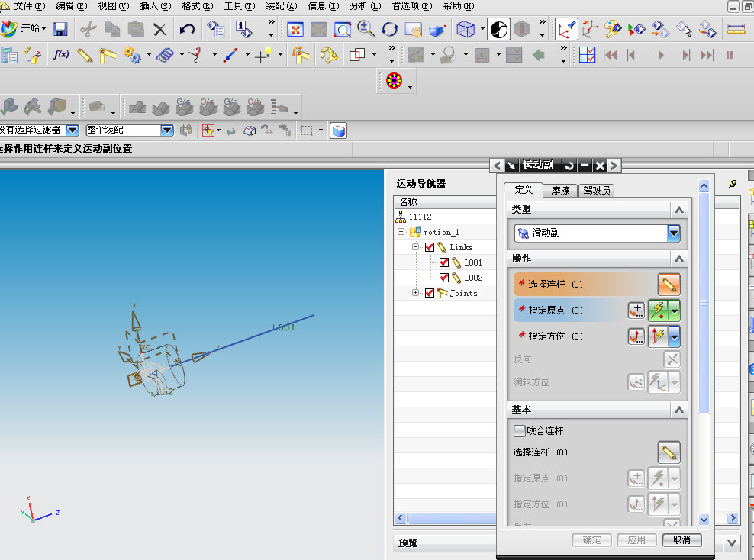Click the select link pencil button in Operation
754x560 pixels.
[x=669, y=285]
